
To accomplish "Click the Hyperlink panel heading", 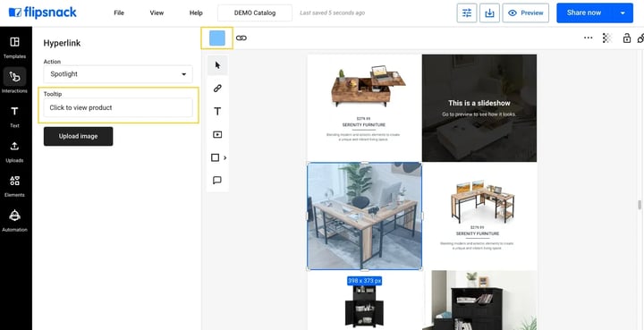I will click(62, 43).
